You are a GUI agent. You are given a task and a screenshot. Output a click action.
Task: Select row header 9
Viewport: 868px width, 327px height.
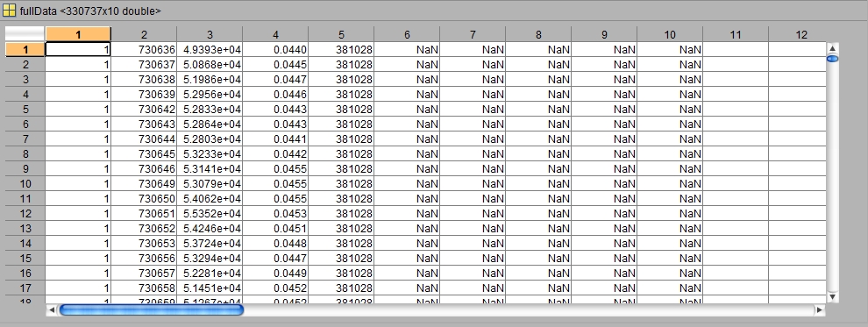point(25,168)
